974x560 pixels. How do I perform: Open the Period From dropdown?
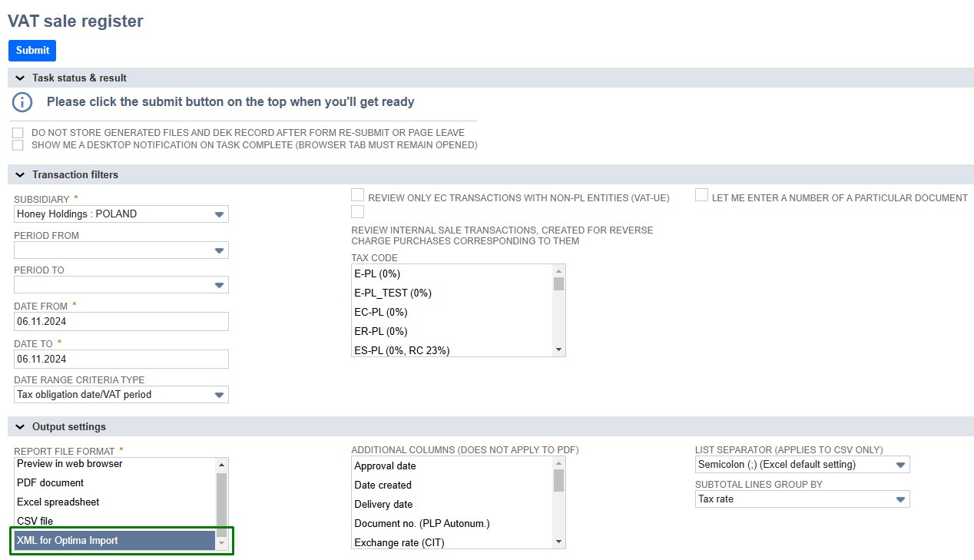click(x=121, y=250)
